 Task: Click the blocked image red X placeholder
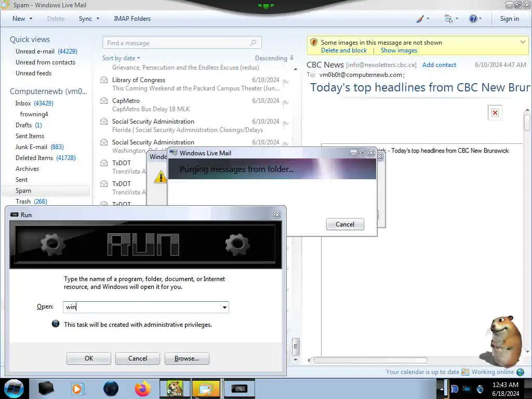495,113
